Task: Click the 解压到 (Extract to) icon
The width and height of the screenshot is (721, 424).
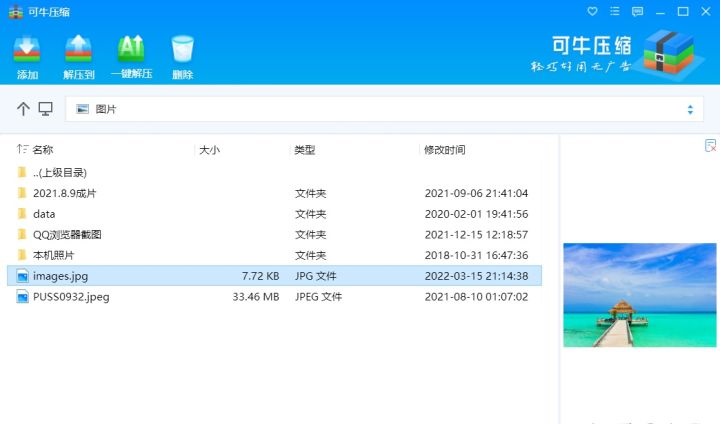Action: click(79, 48)
